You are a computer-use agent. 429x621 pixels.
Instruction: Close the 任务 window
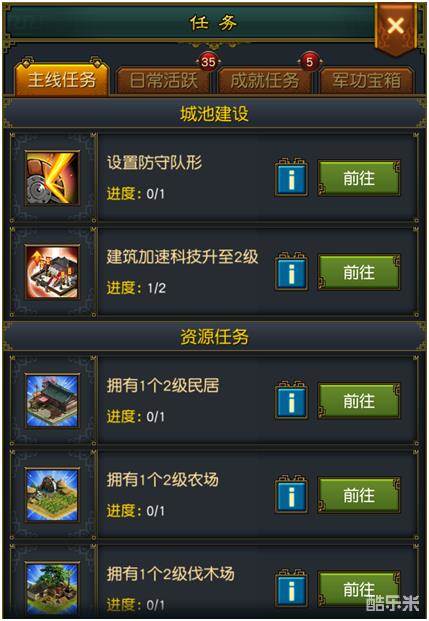[x=395, y=27]
